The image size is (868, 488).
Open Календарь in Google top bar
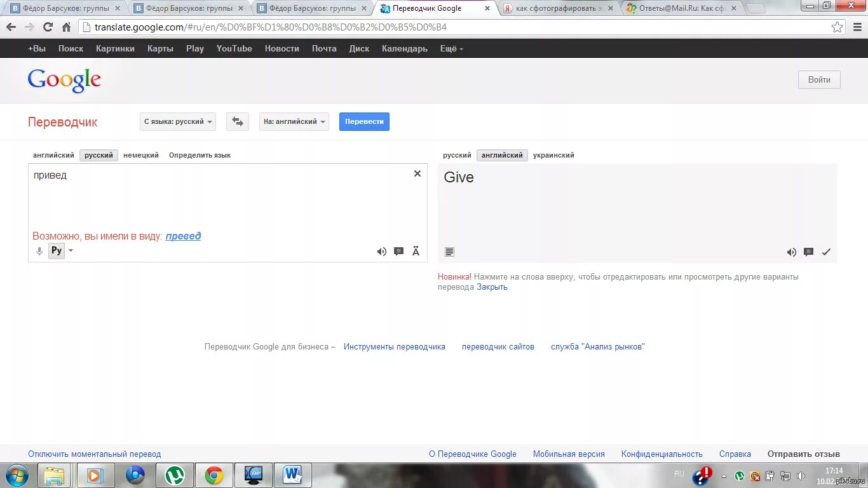point(405,48)
